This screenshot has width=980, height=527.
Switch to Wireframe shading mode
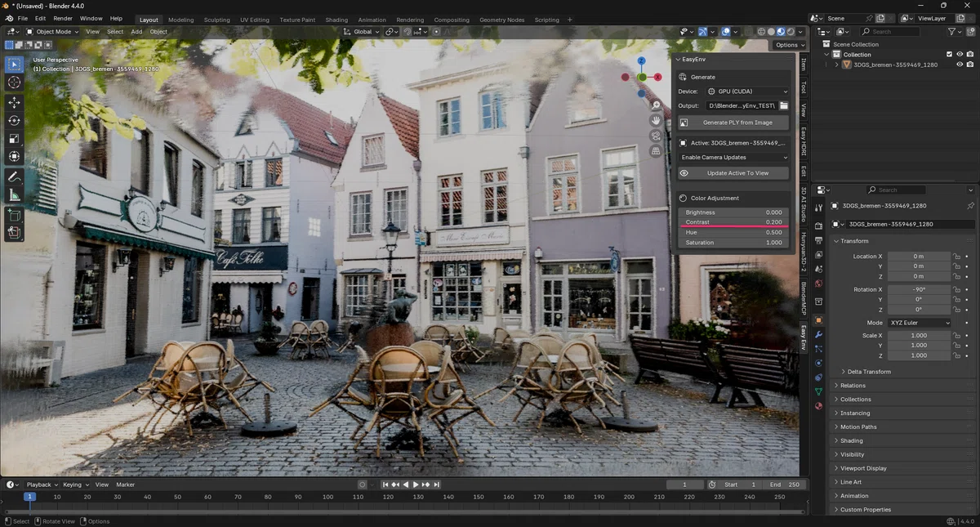pos(761,32)
